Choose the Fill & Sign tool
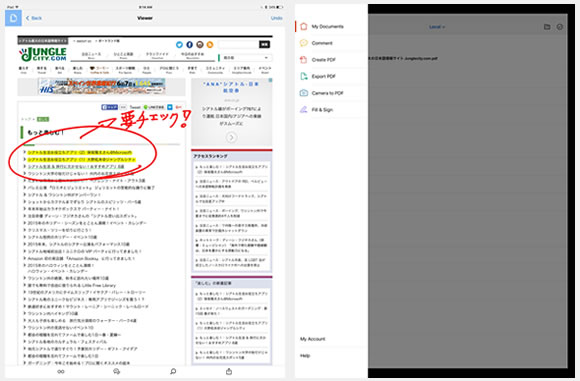Image resolution: width=580 pixels, height=381 pixels. tap(322, 110)
